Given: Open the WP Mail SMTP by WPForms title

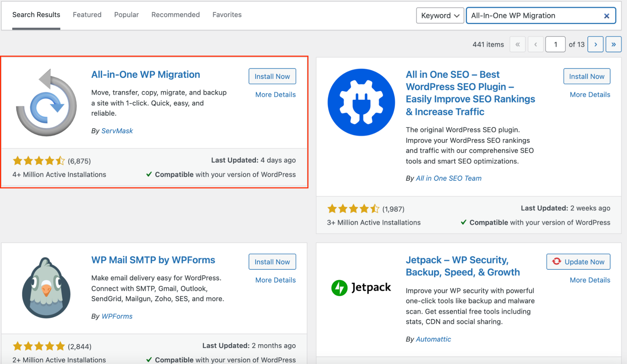Looking at the screenshot, I should point(153,260).
